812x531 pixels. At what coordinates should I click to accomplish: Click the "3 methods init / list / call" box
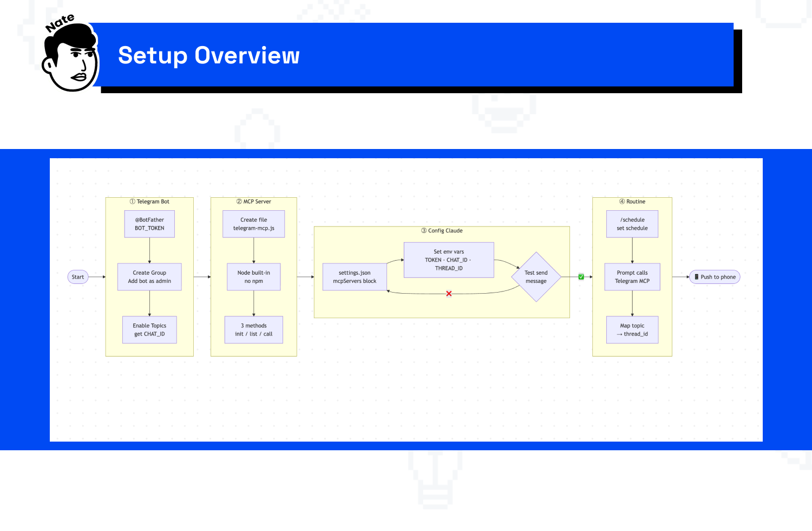(254, 330)
